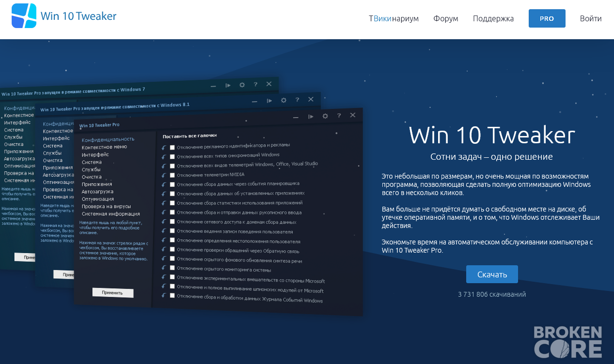614x364 pixels.
Task: Click the reset arrow beside "Отключение сбора и обработки данных Журнала Событий Windows"
Action: [164, 296]
